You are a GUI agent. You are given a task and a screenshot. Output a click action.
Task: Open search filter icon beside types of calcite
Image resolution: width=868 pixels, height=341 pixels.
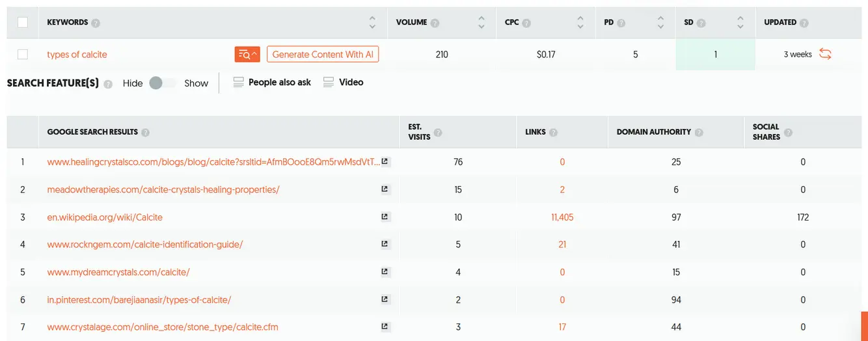[247, 55]
